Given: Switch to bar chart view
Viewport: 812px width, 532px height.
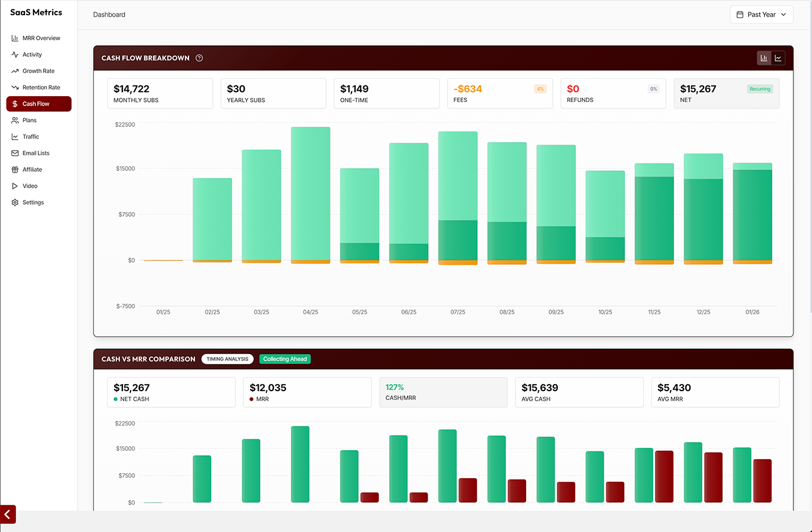Looking at the screenshot, I should pos(764,58).
